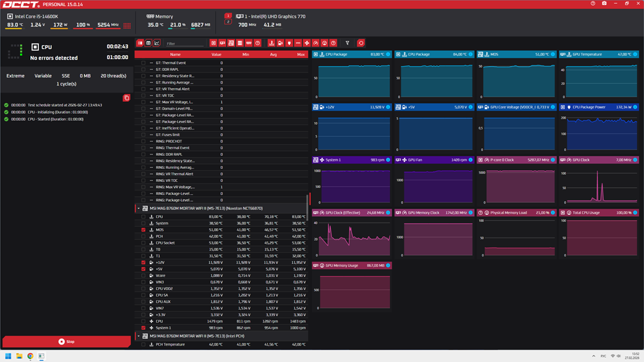Select the CPU VDD2 voltage row
Screen dimensions: 644x362
(221, 288)
